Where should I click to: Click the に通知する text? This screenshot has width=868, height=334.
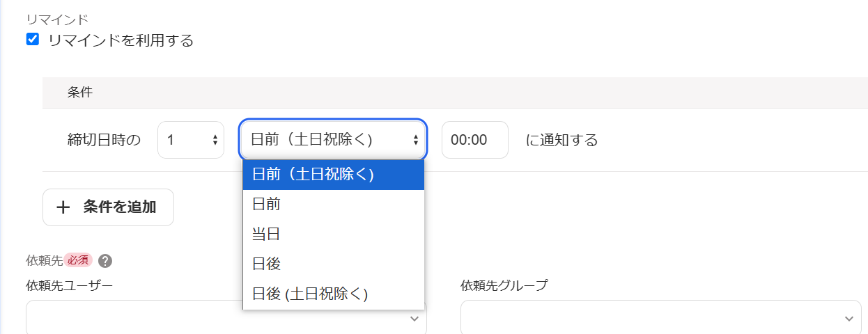(x=562, y=141)
